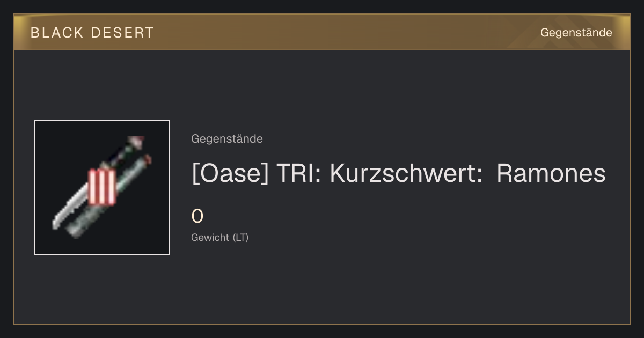Screen dimensions: 644x338
Task: Click the short sword item icon
Action: [102, 187]
